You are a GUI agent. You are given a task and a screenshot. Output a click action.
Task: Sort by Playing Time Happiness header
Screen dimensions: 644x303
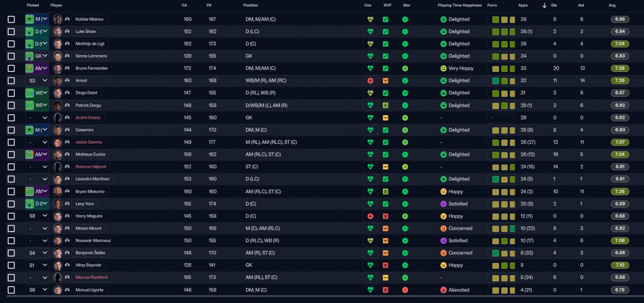point(459,6)
